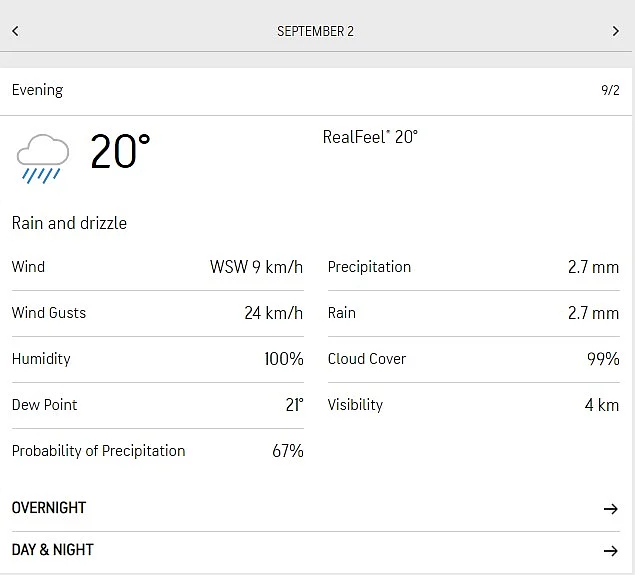Click the Rain and drizzle description
This screenshot has height=575, width=635.
69,223
